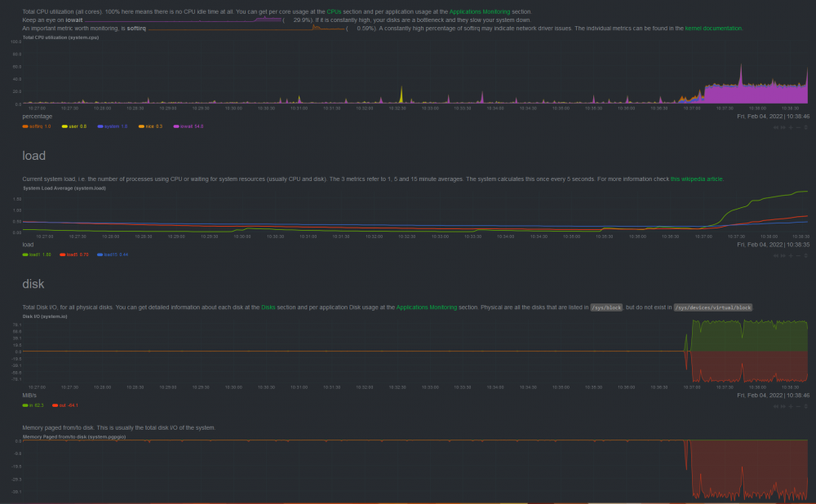
Task: Toggle 'in' dimension in Disk I/O legend
Action: coord(33,405)
